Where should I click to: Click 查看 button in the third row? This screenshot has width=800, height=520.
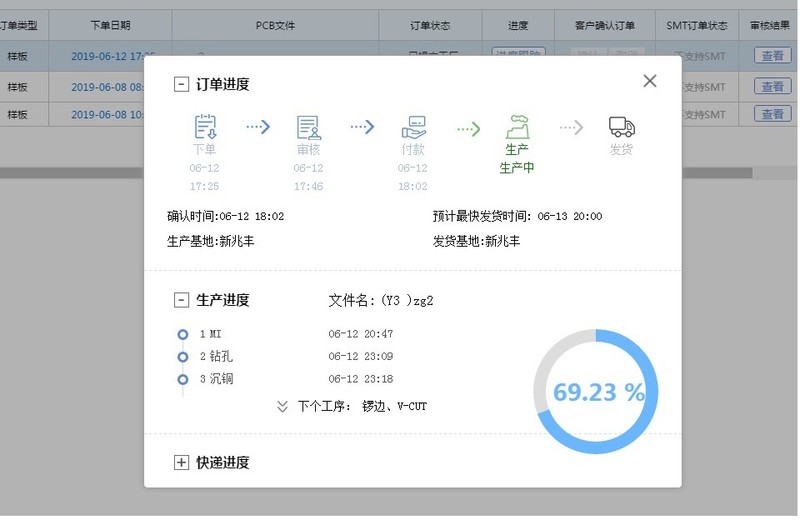pos(772,114)
